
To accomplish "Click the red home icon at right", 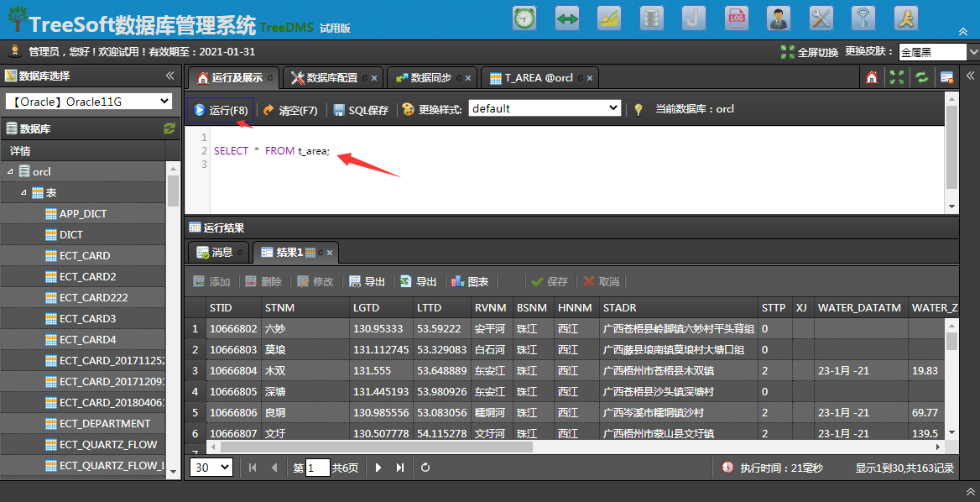I will (x=872, y=77).
